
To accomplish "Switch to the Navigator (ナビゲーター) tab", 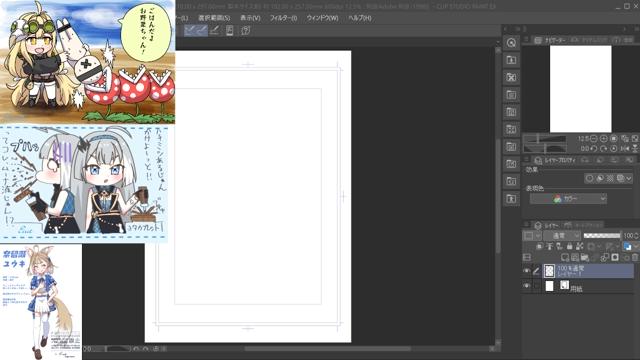I will [550, 40].
